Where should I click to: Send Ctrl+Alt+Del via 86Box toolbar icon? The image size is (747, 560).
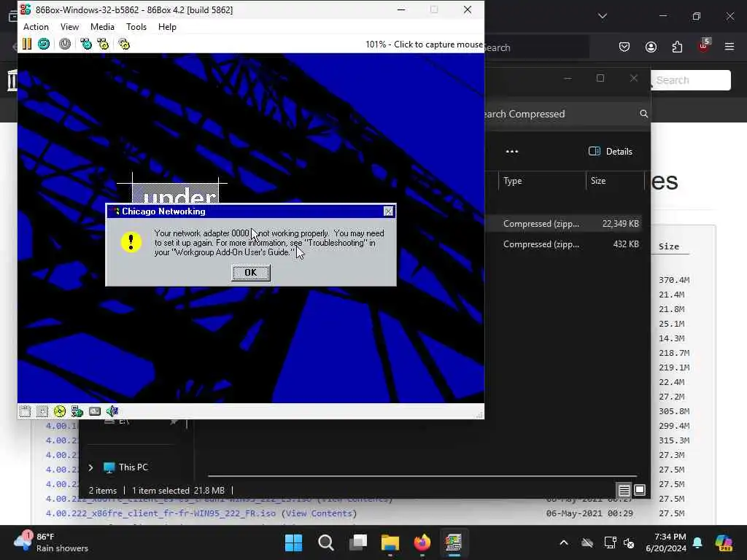[x=86, y=44]
